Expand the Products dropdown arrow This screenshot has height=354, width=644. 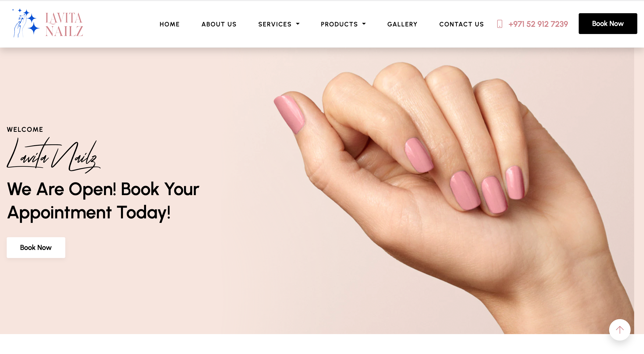point(364,24)
